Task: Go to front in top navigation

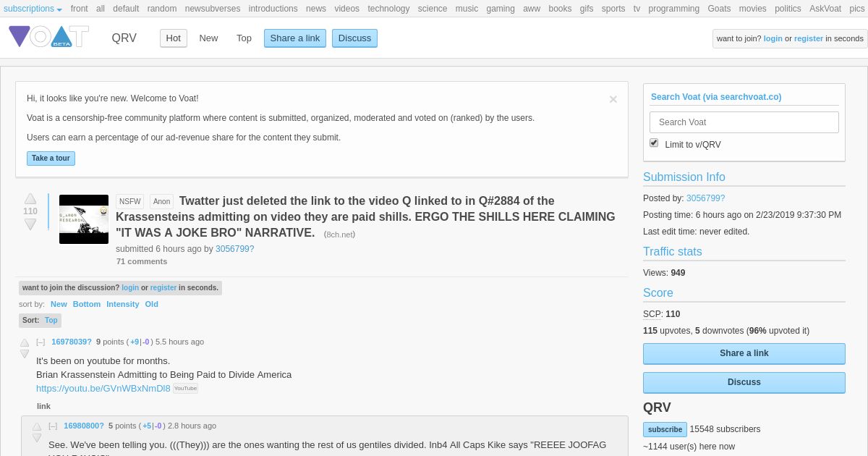Action: tap(79, 9)
